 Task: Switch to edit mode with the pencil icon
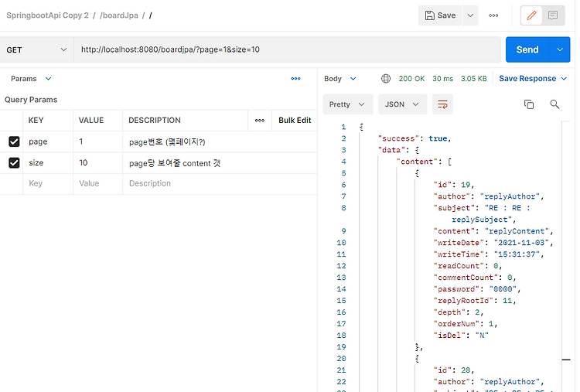point(531,15)
